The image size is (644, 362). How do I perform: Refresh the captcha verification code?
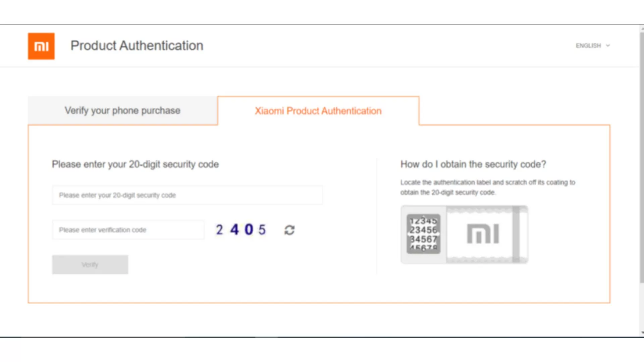pos(289,230)
